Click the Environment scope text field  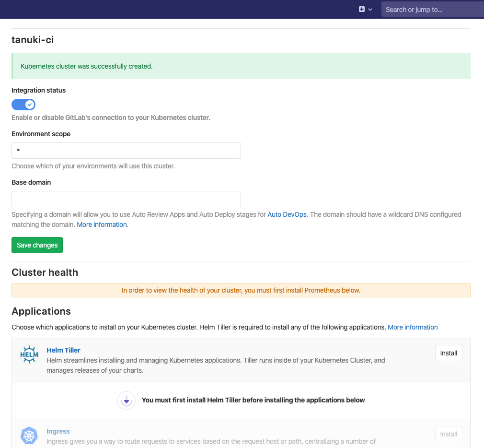pyautogui.click(x=126, y=151)
